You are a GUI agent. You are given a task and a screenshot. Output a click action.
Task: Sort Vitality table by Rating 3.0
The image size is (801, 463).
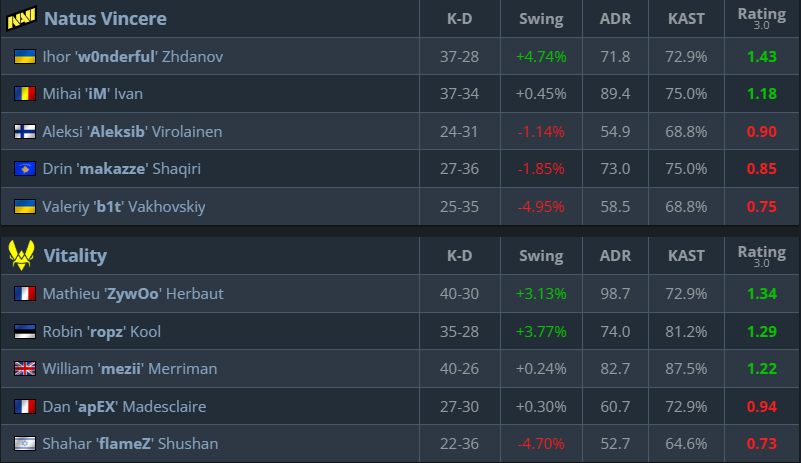761,255
